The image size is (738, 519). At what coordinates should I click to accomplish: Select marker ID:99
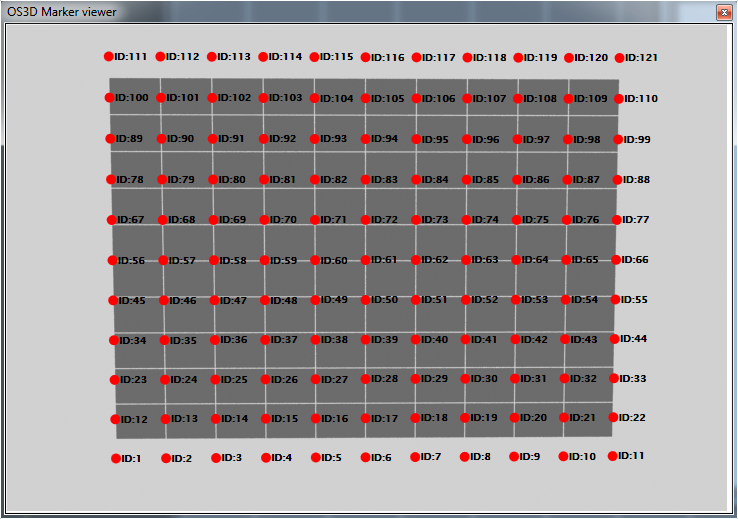(618, 140)
